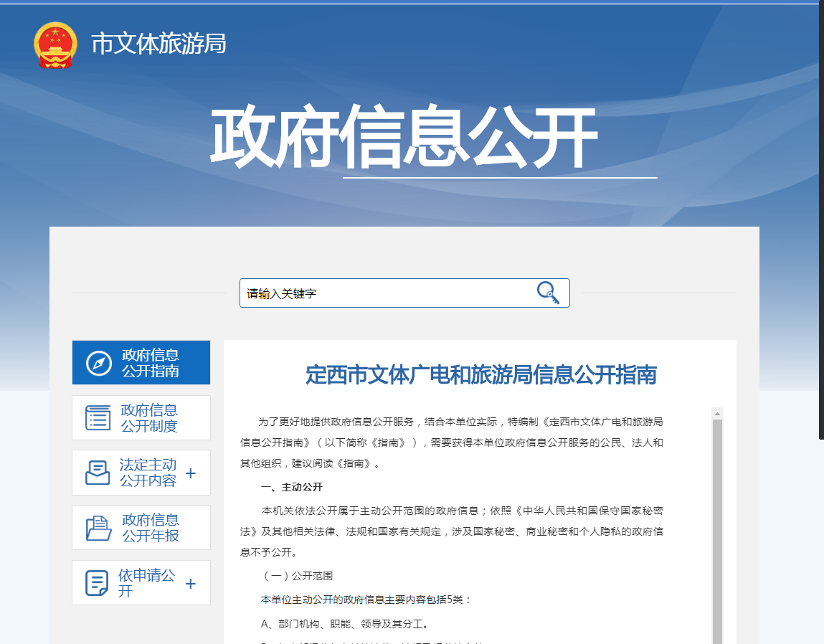Open the 依申请公开 section
The width and height of the screenshot is (824, 644).
[x=146, y=583]
